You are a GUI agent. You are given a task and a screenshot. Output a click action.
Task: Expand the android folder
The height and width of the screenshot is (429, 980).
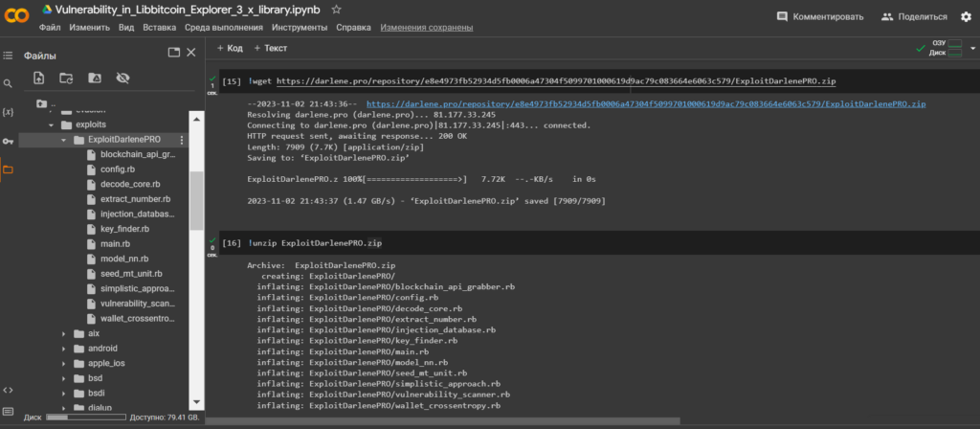click(63, 349)
